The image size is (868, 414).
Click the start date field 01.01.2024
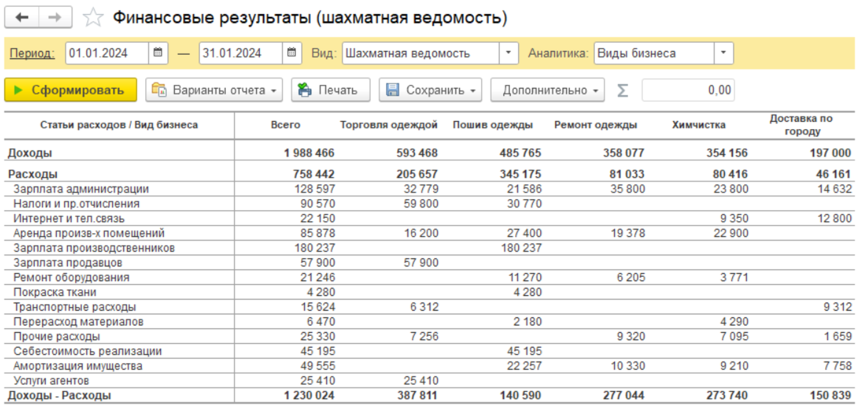click(x=106, y=53)
